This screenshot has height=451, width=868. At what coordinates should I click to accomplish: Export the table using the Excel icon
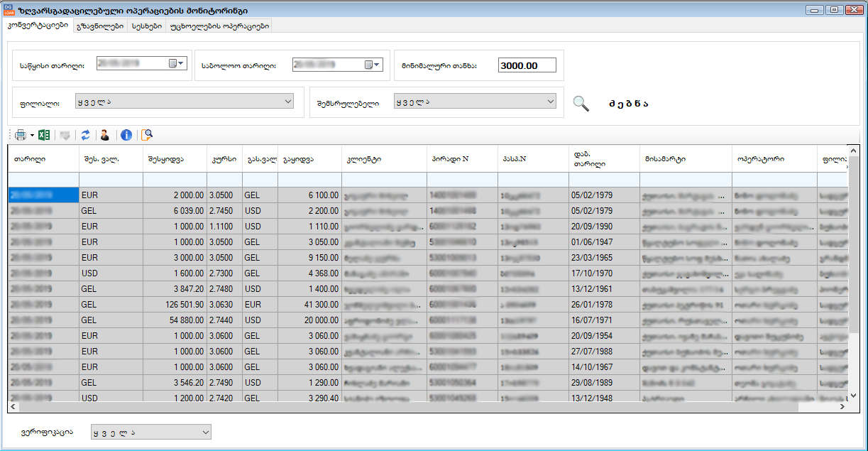44,135
